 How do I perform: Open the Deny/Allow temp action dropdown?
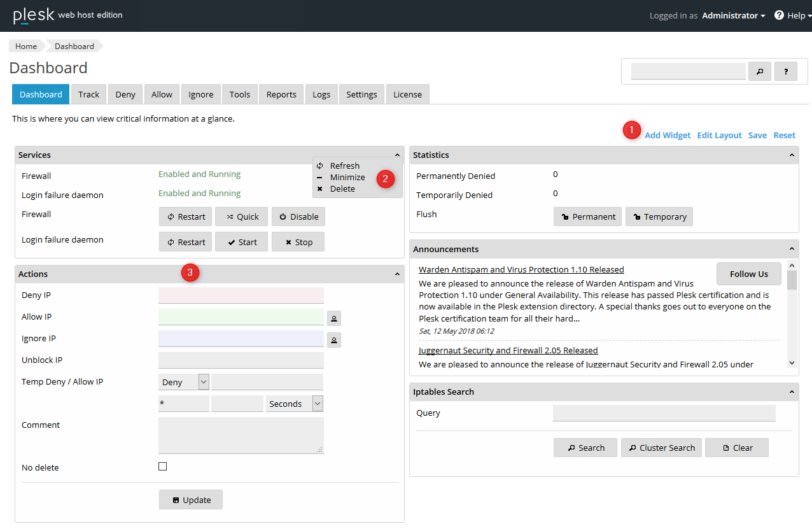(x=184, y=382)
